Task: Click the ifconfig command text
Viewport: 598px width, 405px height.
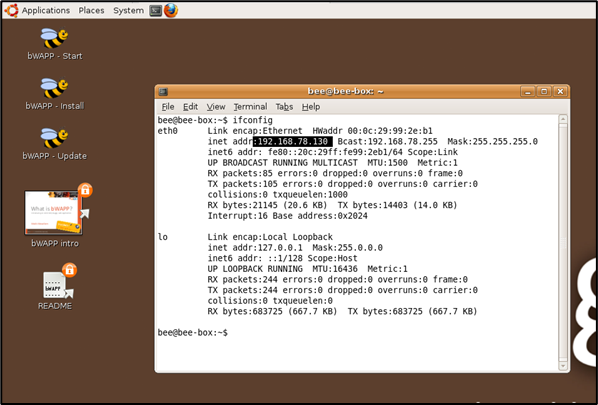Action: 252,120
